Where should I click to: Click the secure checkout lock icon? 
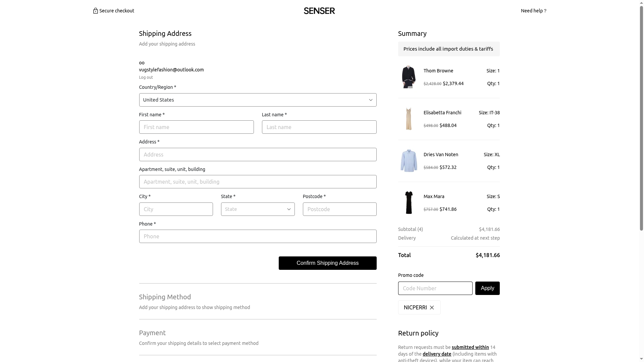pos(96,11)
